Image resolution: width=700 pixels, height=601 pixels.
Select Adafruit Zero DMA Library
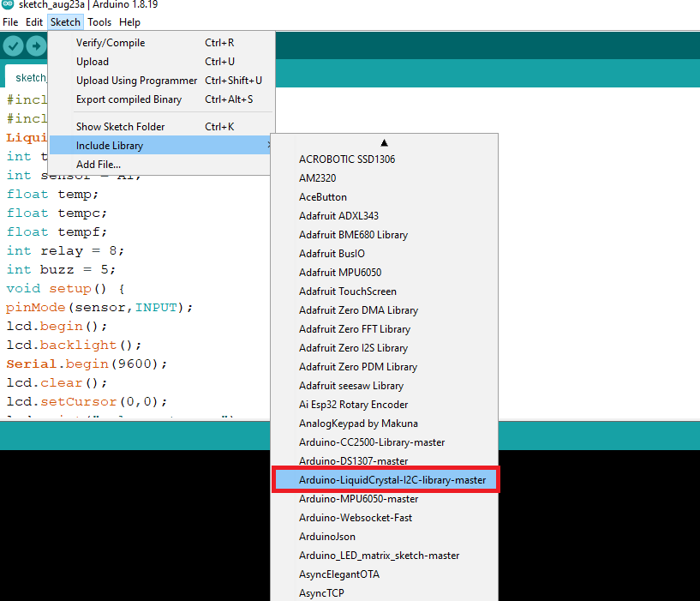click(385, 310)
